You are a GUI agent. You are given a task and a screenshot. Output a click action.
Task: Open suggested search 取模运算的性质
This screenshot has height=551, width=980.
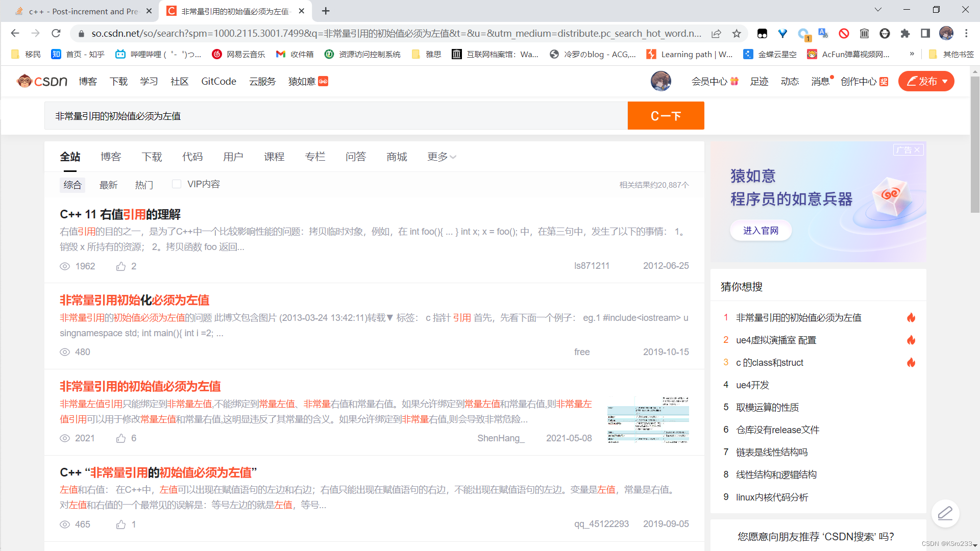[x=767, y=407]
